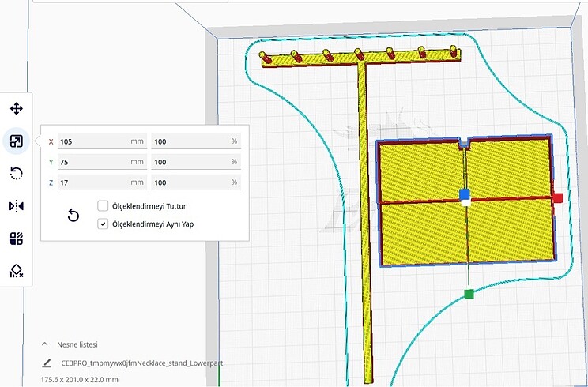The width and height of the screenshot is (588, 387).
Task: Uncheck the Ölçeklendirmeyi Aynı Yap checkbox
Action: [103, 224]
